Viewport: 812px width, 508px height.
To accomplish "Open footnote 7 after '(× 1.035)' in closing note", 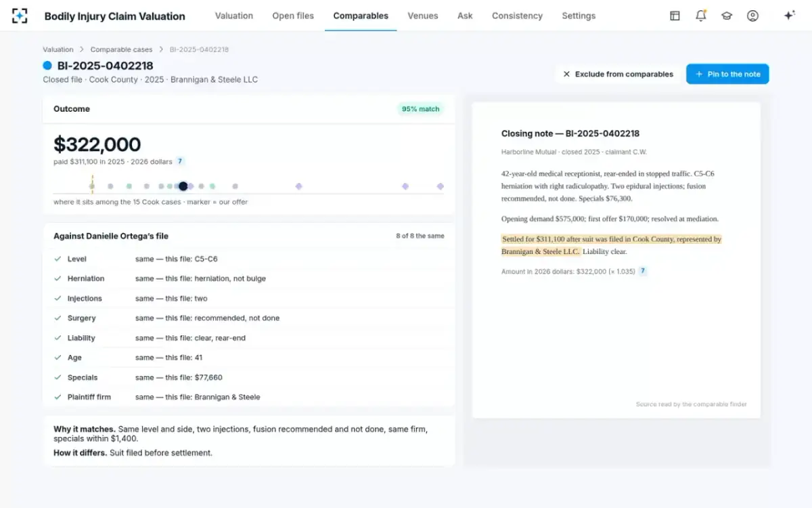I will click(643, 271).
